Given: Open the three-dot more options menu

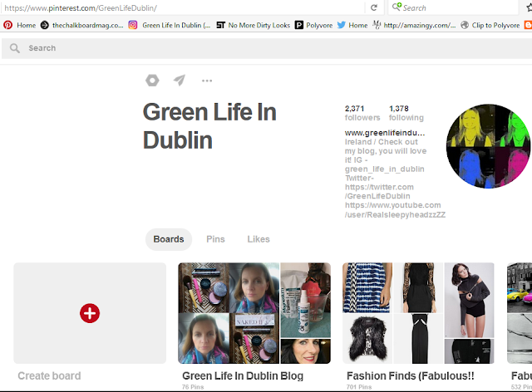Looking at the screenshot, I should point(207,81).
